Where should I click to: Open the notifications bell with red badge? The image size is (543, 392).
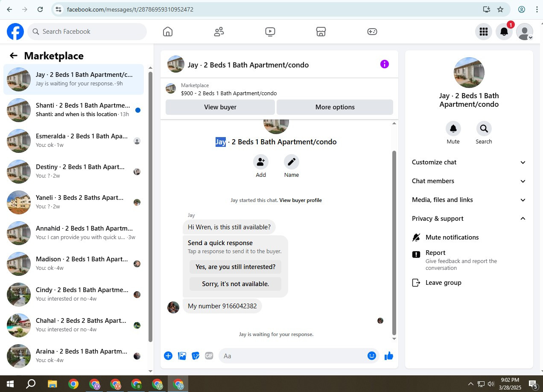click(x=504, y=32)
